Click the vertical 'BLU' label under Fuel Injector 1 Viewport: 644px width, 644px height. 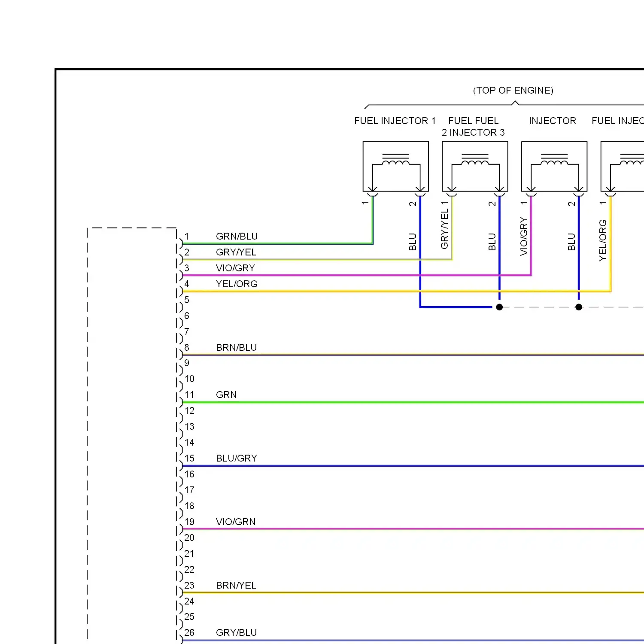click(413, 242)
